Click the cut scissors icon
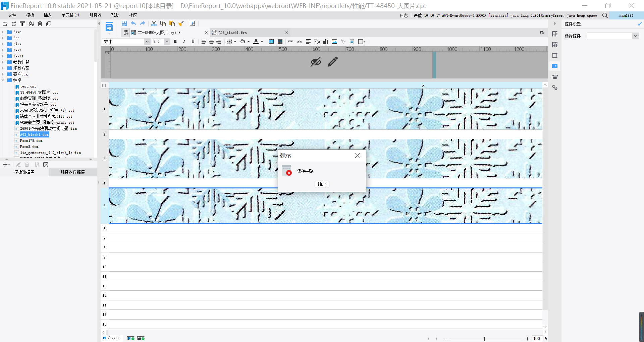Screen dimensions: 644x342 pos(154,23)
